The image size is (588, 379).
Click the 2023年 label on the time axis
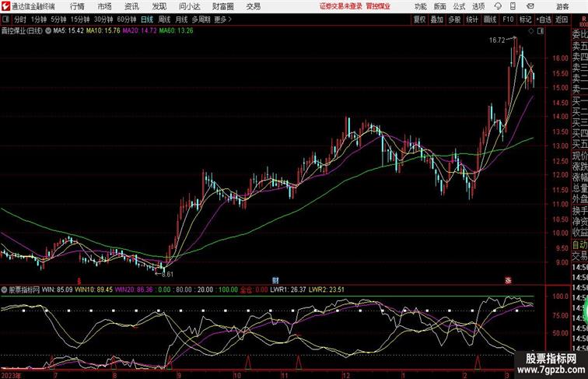tap(12, 375)
